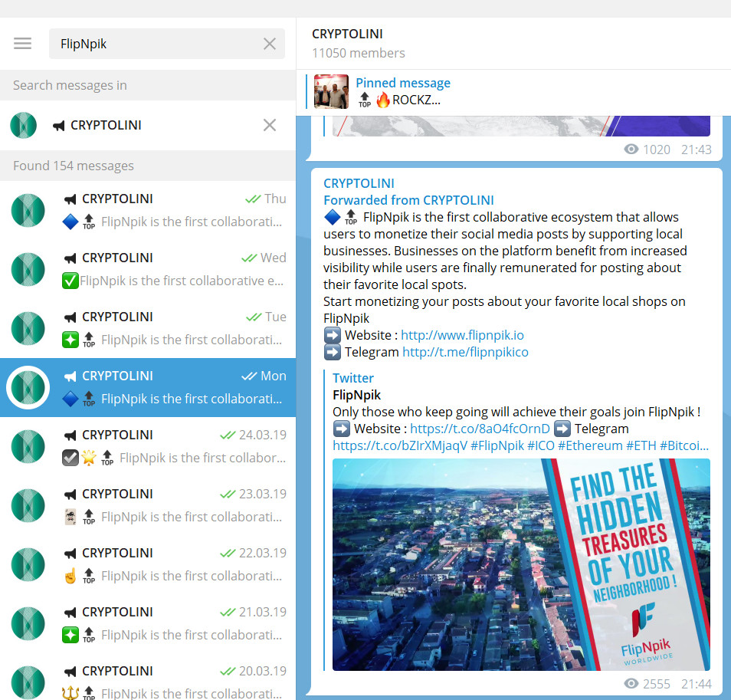
Task: Click the star emoji in the 24.03.19 result
Action: pos(89,458)
